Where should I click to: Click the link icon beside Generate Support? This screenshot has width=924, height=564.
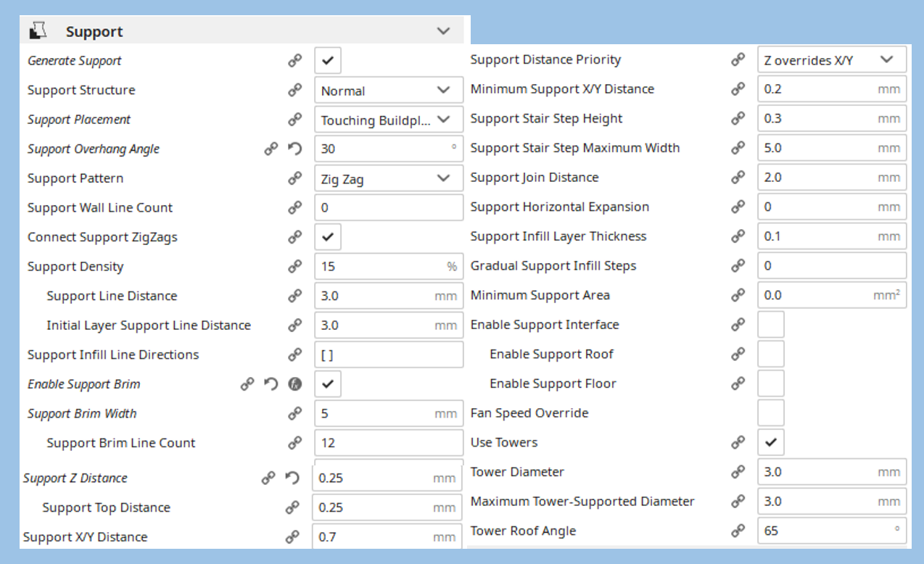[x=295, y=61]
